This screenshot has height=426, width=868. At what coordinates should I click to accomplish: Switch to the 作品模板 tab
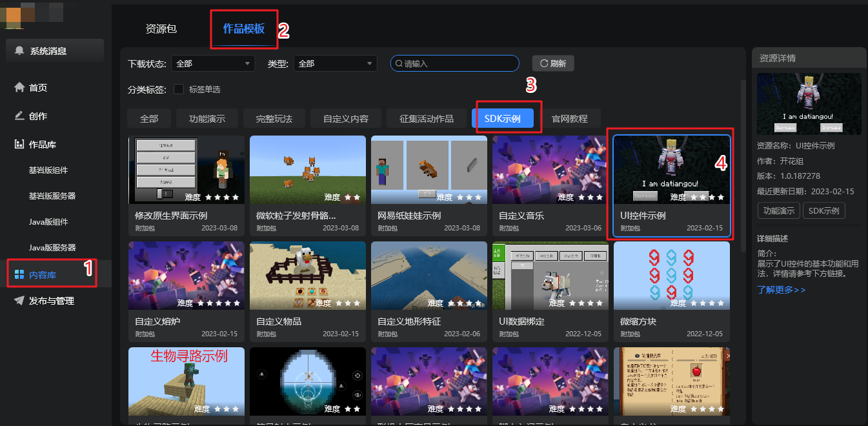[243, 29]
